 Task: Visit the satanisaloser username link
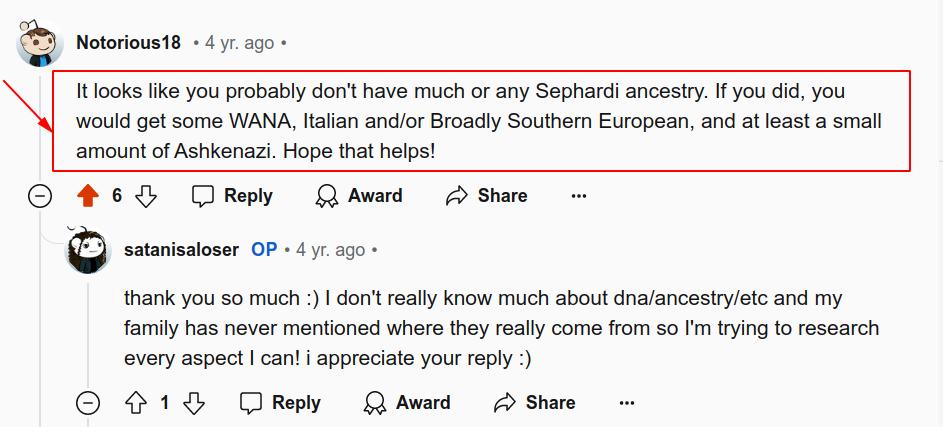(x=181, y=250)
